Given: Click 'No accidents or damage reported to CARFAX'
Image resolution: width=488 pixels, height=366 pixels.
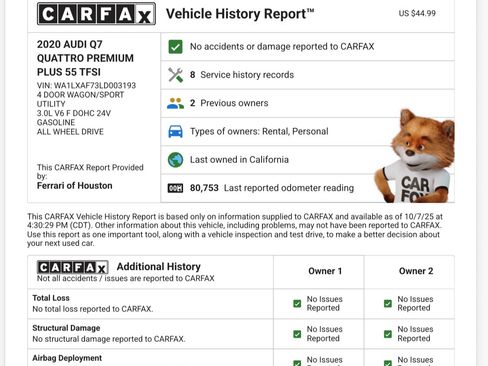Looking at the screenshot, I should 282,46.
